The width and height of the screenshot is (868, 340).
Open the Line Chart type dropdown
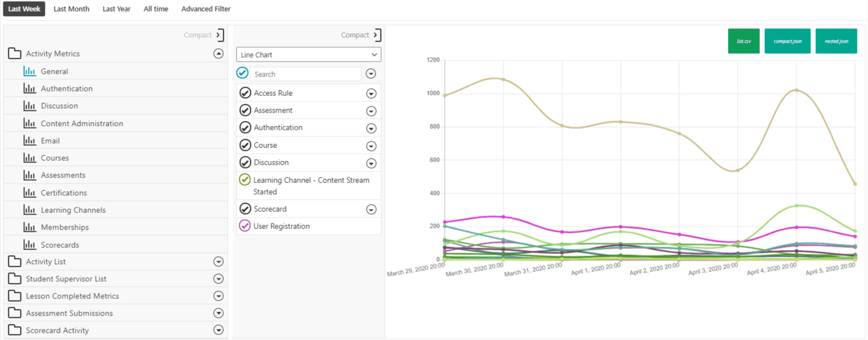point(309,54)
